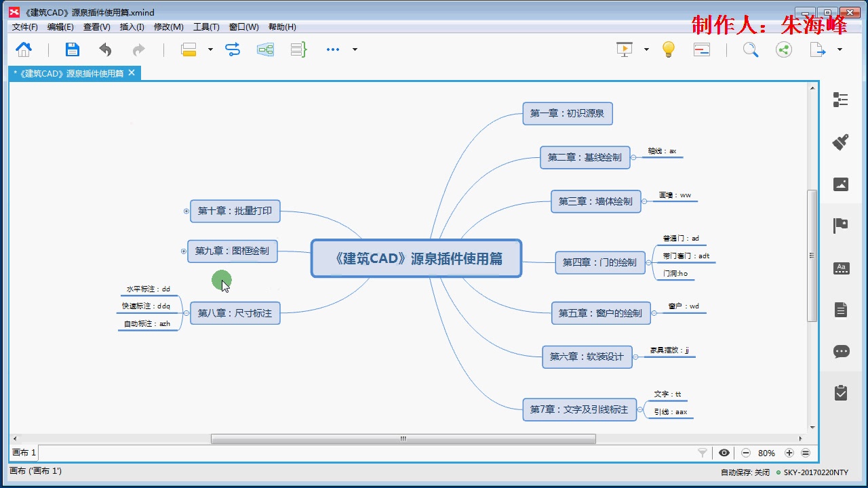Image resolution: width=868 pixels, height=488 pixels.
Task: Add a boundary around topics
Action: (265, 49)
